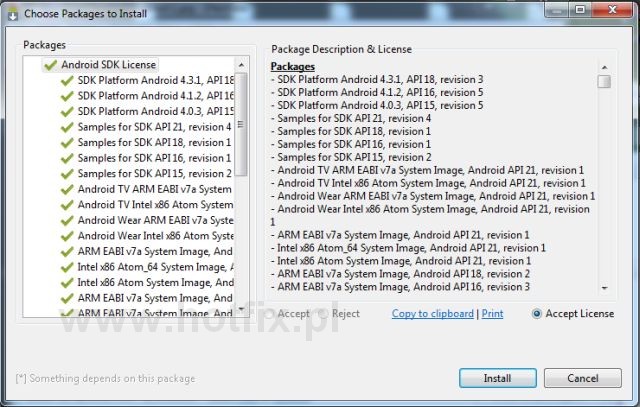Maximize the Choose Packages to Install window

coord(580,9)
